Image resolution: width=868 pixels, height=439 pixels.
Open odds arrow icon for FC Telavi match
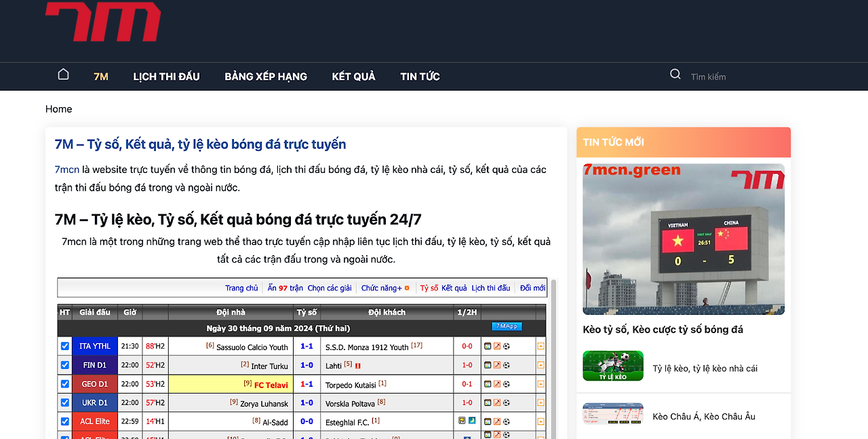[497, 384]
